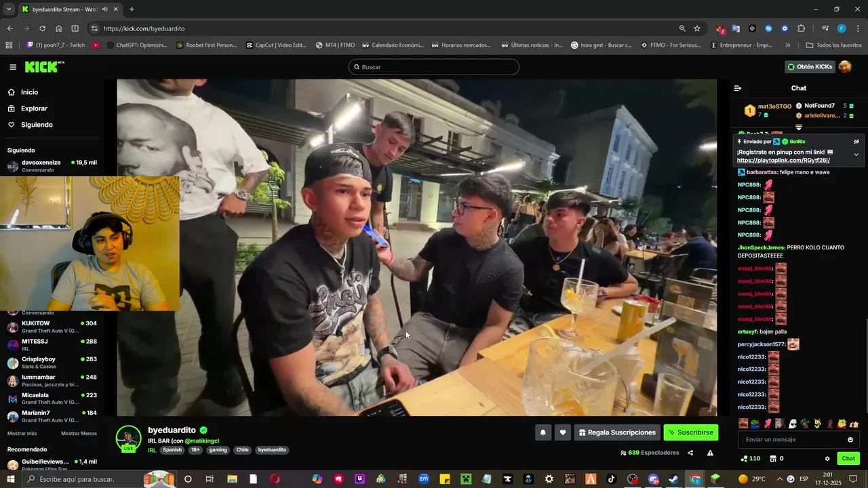868x488 pixels.
Task: Open the playtoplink.com pinned link
Action: point(783,161)
